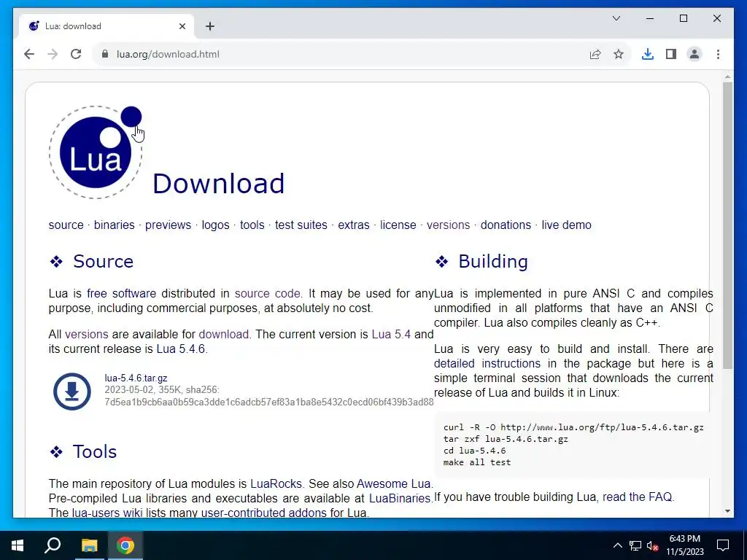
Task: Select the Lua: download tab
Action: [x=107, y=26]
